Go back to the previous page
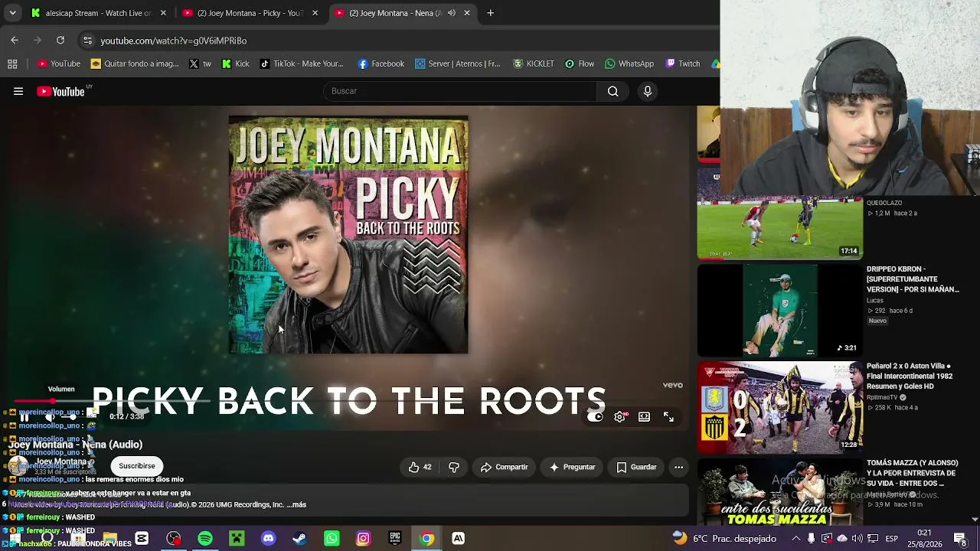Screen dimensions: 980x551 (15, 40)
